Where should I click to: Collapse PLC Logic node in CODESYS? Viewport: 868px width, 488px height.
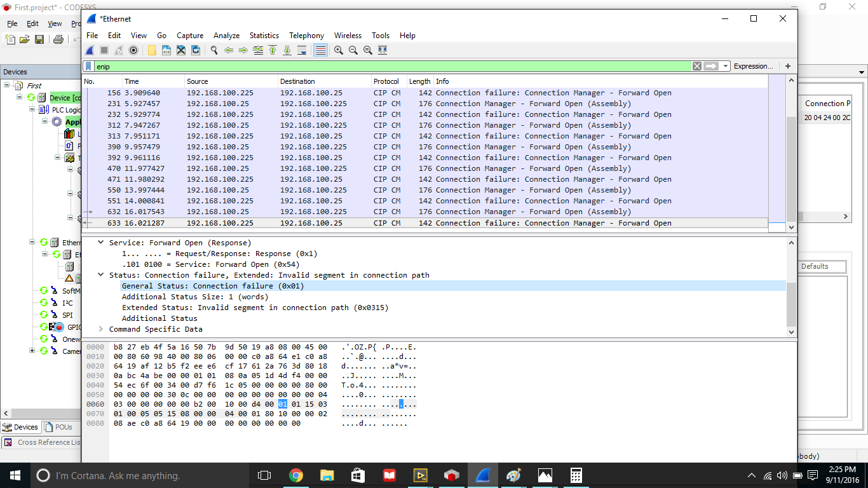pyautogui.click(x=32, y=109)
